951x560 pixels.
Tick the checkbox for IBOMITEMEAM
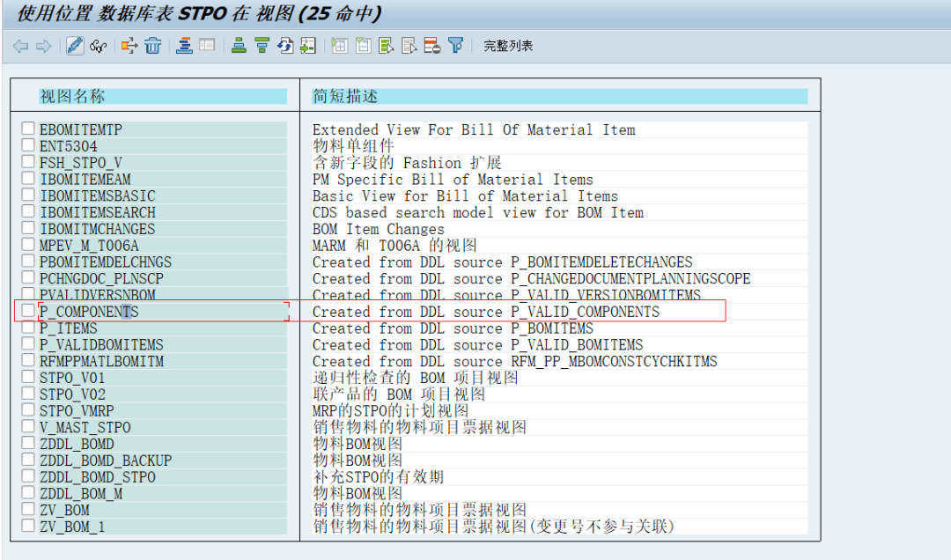tap(28, 178)
